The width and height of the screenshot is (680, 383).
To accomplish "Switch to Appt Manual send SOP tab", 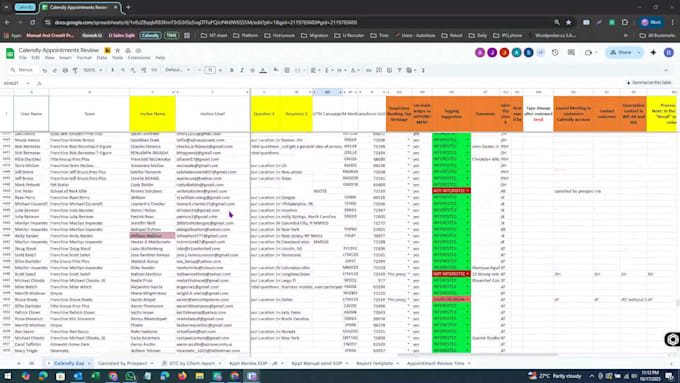I will click(317, 363).
